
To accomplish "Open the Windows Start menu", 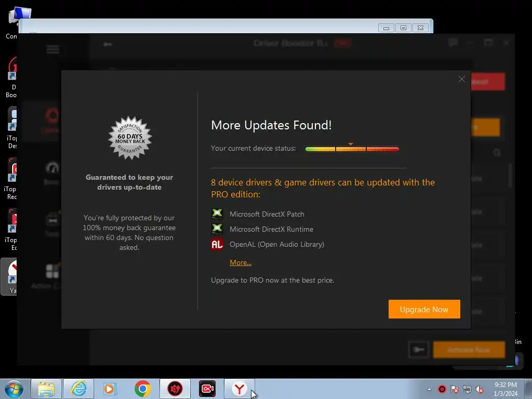I will coord(14,389).
